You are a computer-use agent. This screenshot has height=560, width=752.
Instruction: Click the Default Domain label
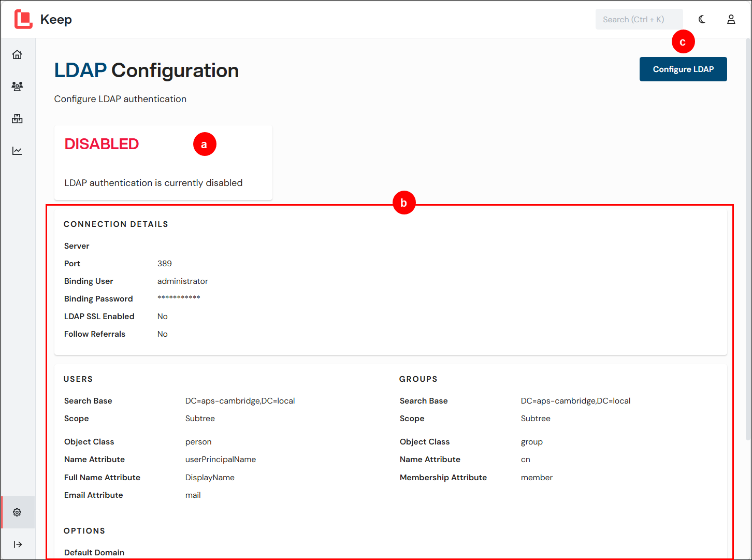point(94,553)
